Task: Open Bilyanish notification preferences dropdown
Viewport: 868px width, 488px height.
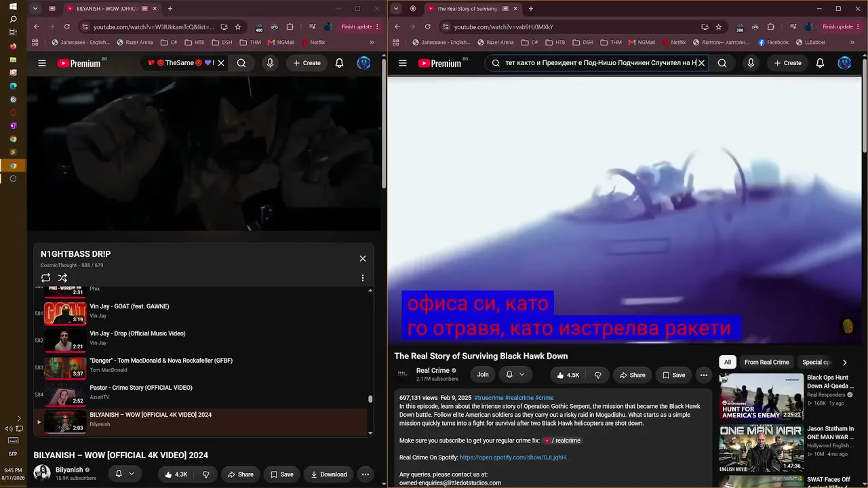Action: [124, 474]
